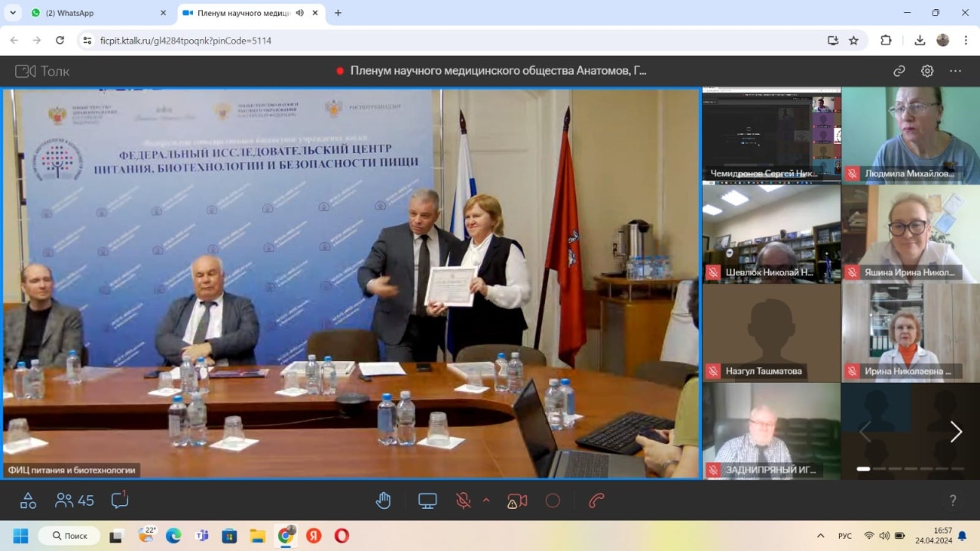Open the shapes/apps icon in bottom-left
The height and width of the screenshot is (551, 980).
[x=28, y=500]
